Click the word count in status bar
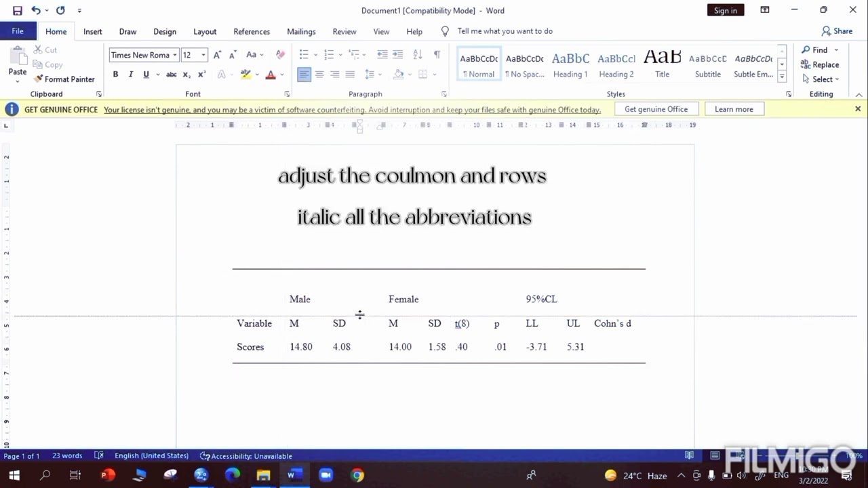Image resolution: width=868 pixels, height=488 pixels. point(67,456)
